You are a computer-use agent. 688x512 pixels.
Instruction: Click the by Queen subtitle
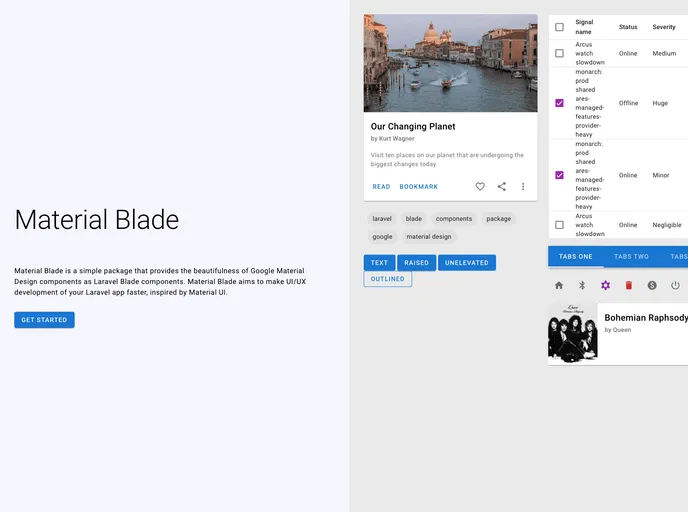point(618,330)
